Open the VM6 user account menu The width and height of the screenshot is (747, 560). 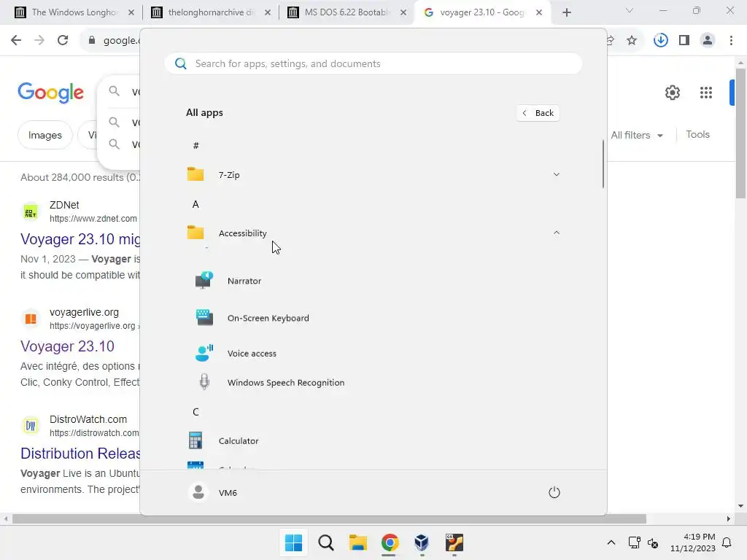212,492
